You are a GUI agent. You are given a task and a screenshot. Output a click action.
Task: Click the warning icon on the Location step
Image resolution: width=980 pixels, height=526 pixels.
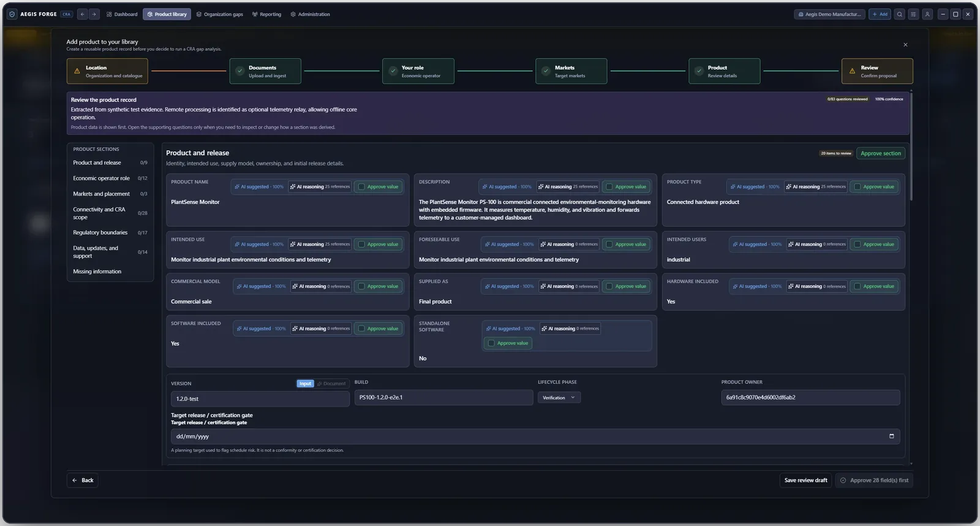pyautogui.click(x=77, y=71)
